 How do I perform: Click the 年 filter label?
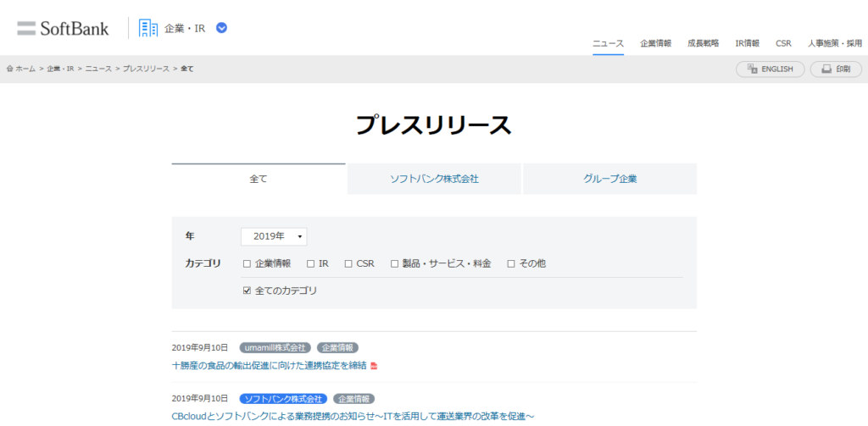190,235
